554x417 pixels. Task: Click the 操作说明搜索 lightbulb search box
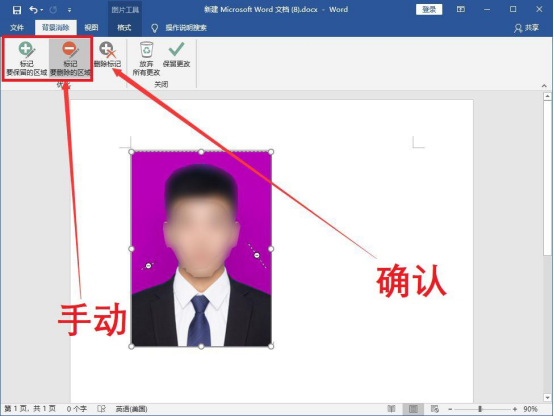tap(180, 28)
